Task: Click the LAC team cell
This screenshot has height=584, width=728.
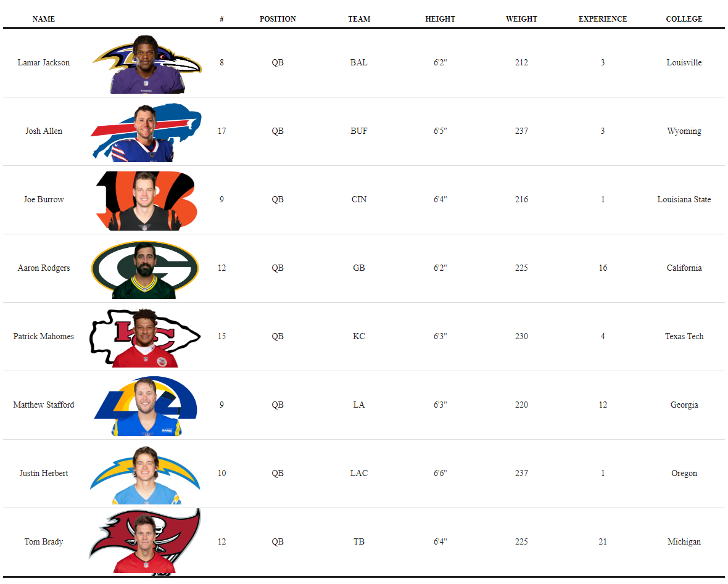Action: point(358,474)
